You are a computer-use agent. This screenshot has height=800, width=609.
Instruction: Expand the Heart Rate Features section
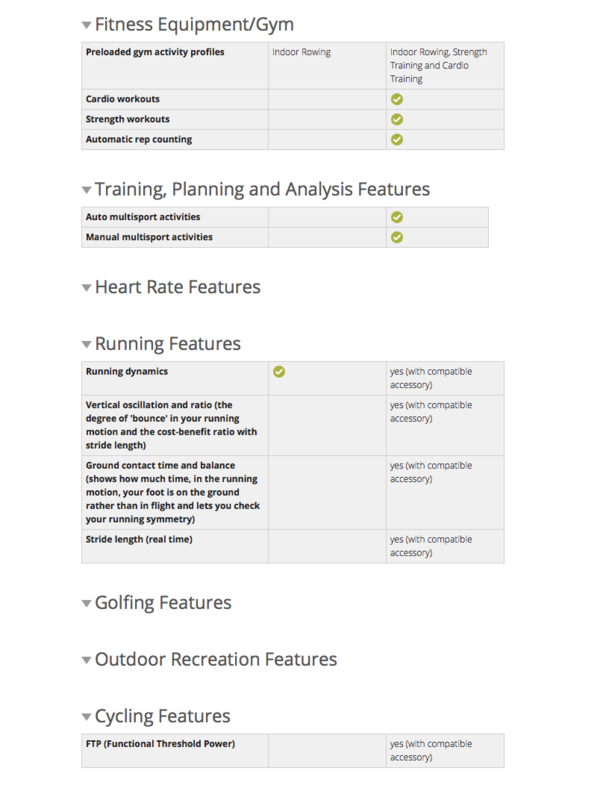(87, 288)
